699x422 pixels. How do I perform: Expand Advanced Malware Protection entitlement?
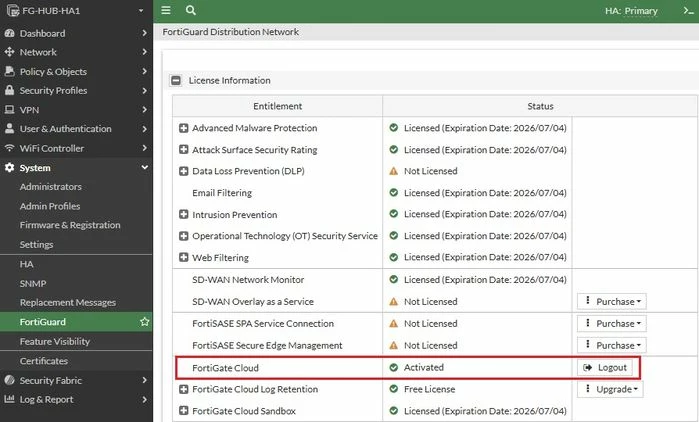click(x=183, y=128)
